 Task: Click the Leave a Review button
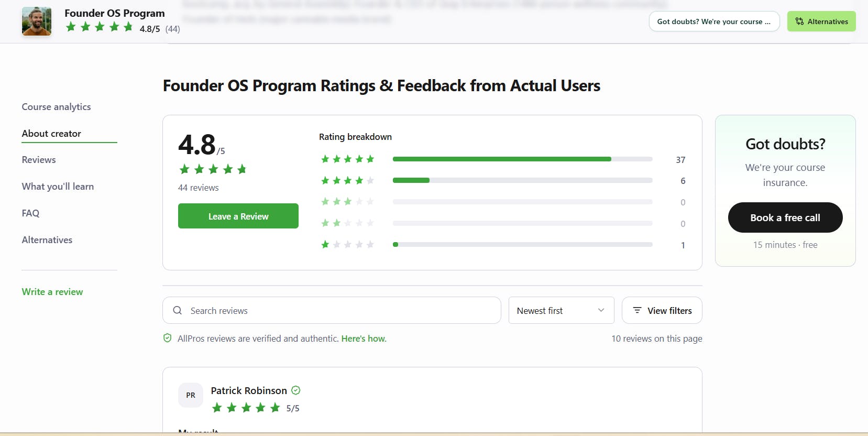[238, 216]
